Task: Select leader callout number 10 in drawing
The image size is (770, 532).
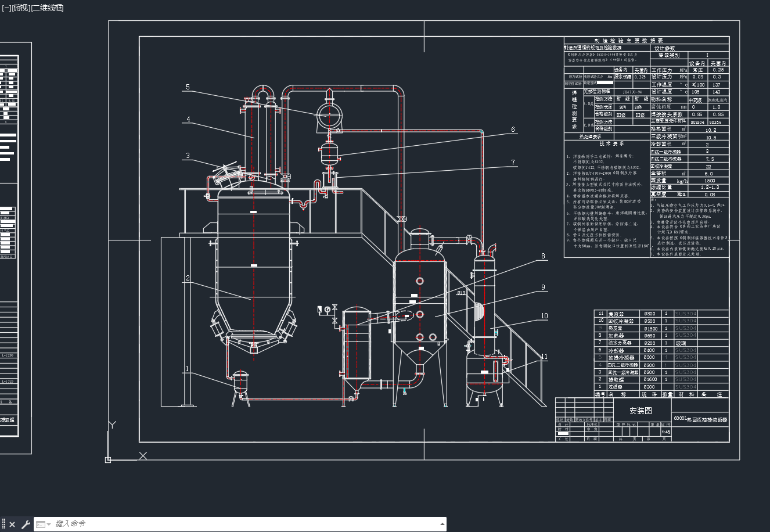Action: [544, 316]
